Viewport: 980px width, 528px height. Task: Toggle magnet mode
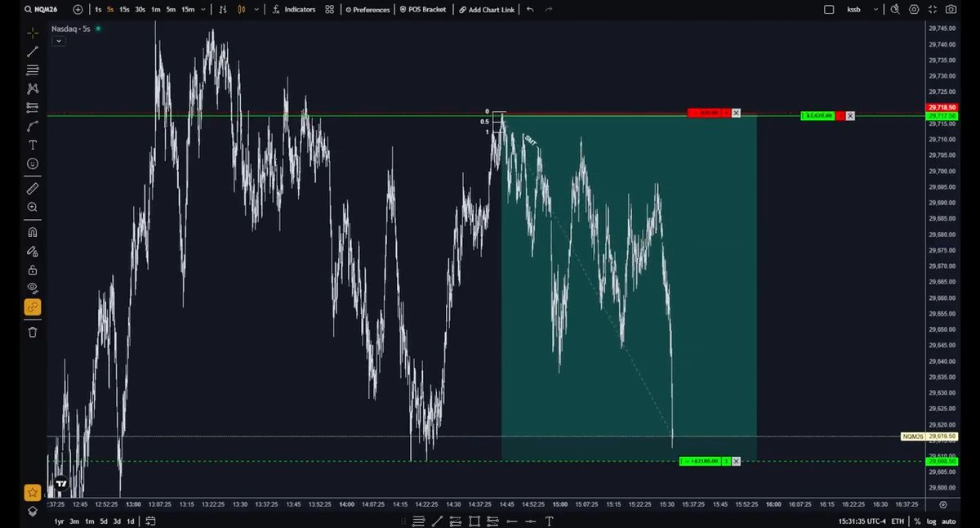pyautogui.click(x=33, y=232)
